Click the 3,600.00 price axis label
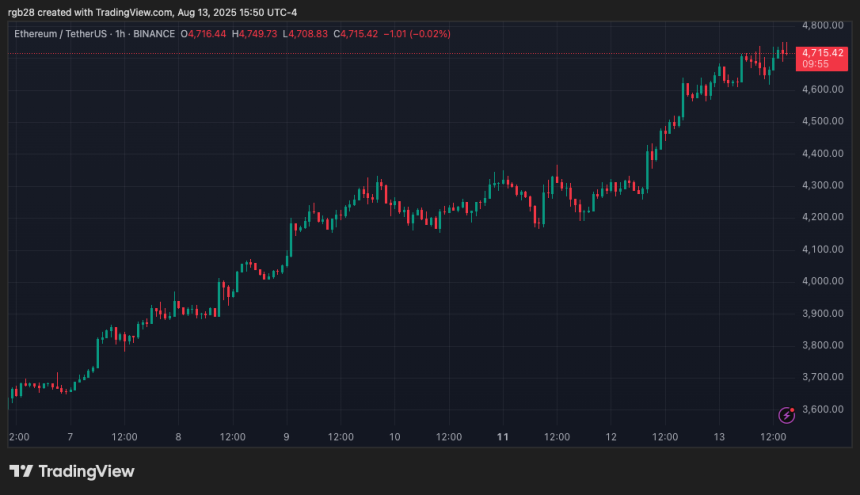This screenshot has height=495, width=860. pyautogui.click(x=823, y=409)
